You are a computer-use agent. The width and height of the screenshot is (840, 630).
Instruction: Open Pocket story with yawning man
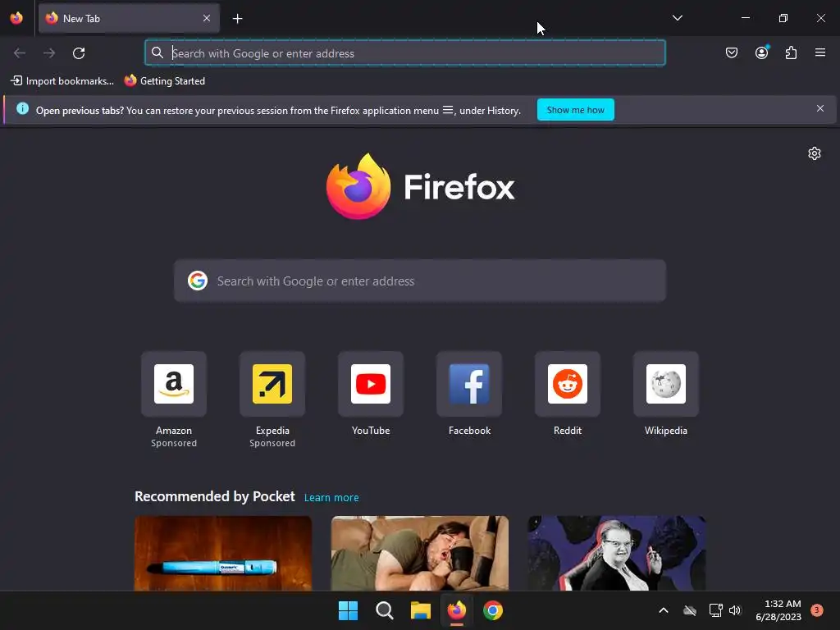tap(420, 553)
